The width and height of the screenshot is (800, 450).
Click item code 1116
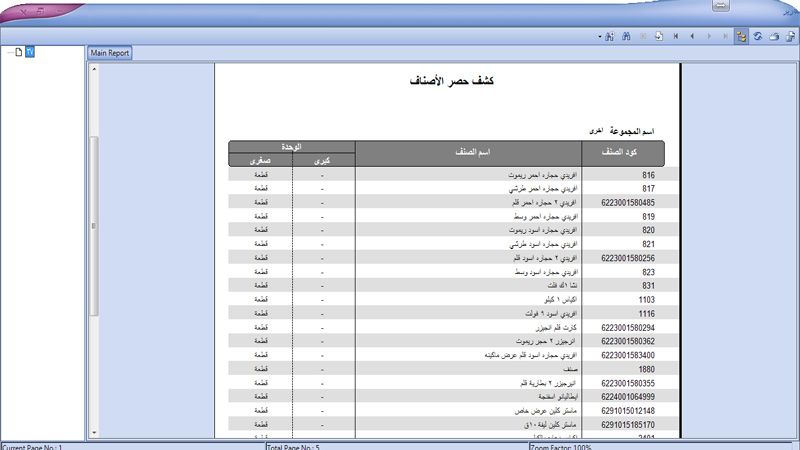646,314
